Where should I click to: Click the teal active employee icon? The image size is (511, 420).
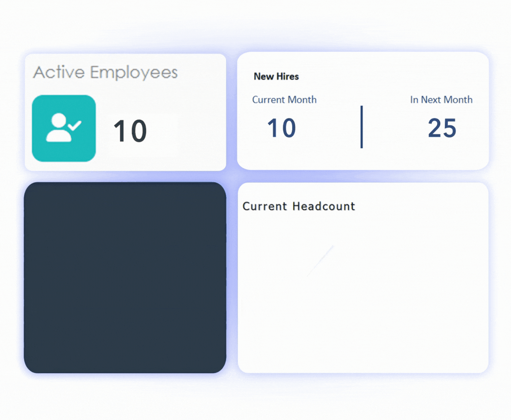(64, 128)
